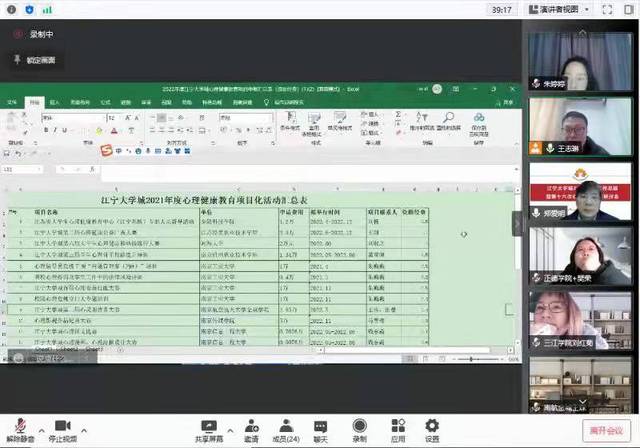Enter full screen mode via top-right icon
Viewport: 640px width, 448px height.
(x=607, y=10)
